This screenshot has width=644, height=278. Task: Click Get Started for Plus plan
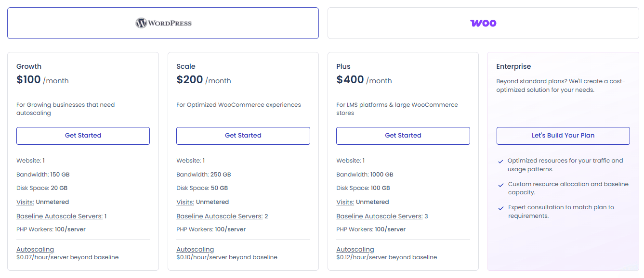[x=403, y=136]
